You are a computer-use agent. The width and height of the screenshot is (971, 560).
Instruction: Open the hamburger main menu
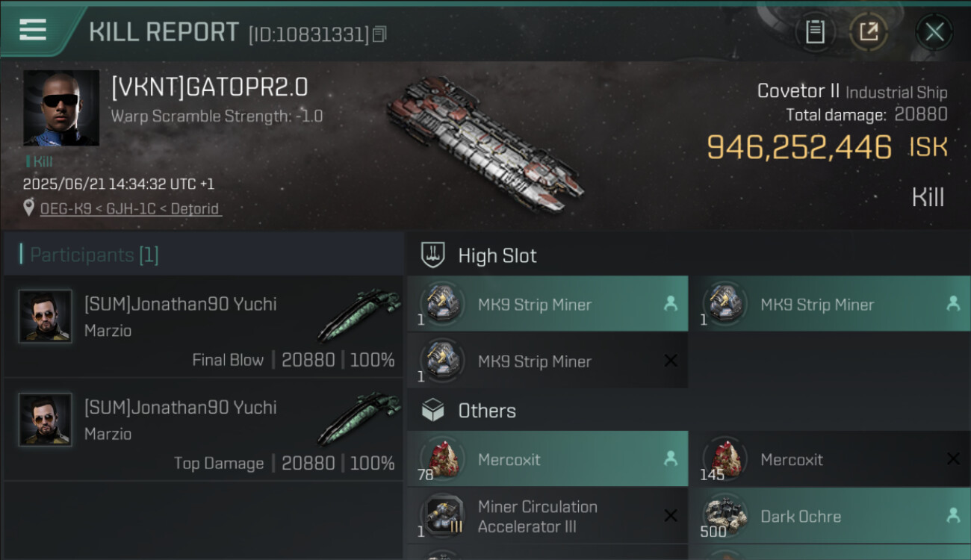click(x=33, y=31)
